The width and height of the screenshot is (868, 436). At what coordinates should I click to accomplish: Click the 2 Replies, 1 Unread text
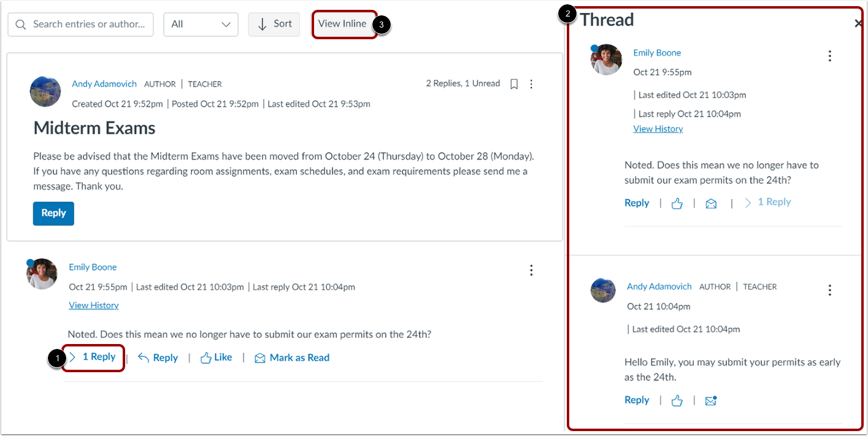click(463, 83)
